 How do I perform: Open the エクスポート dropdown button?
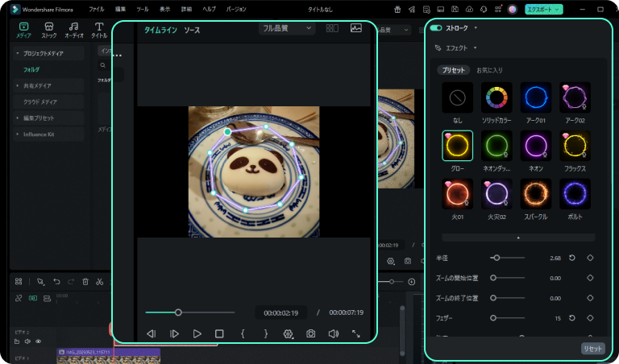pyautogui.click(x=555, y=9)
